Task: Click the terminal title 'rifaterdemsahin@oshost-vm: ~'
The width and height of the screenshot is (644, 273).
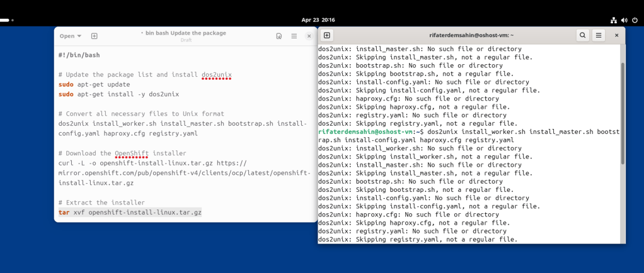Action: [x=471, y=36]
